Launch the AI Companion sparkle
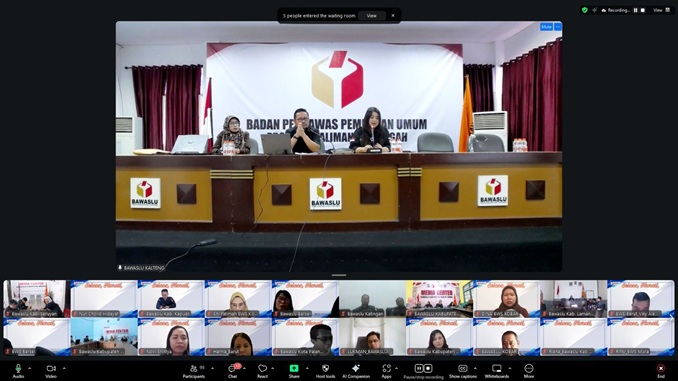 (356, 371)
